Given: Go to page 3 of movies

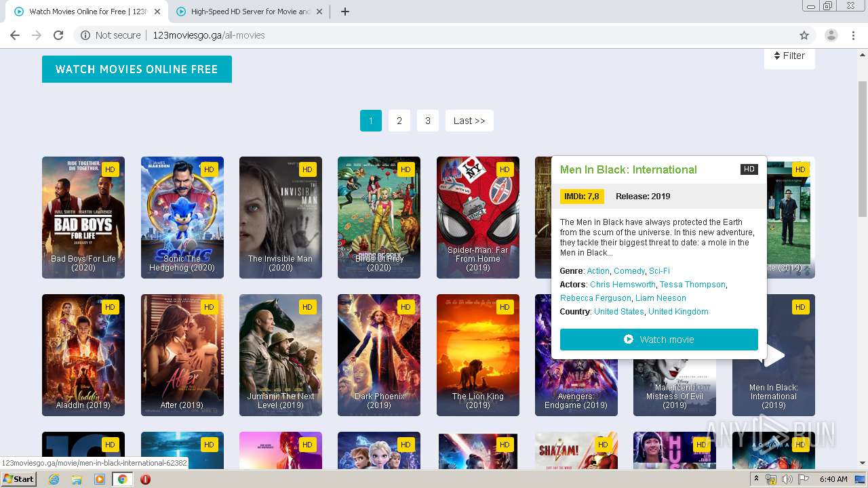Looking at the screenshot, I should 428,121.
